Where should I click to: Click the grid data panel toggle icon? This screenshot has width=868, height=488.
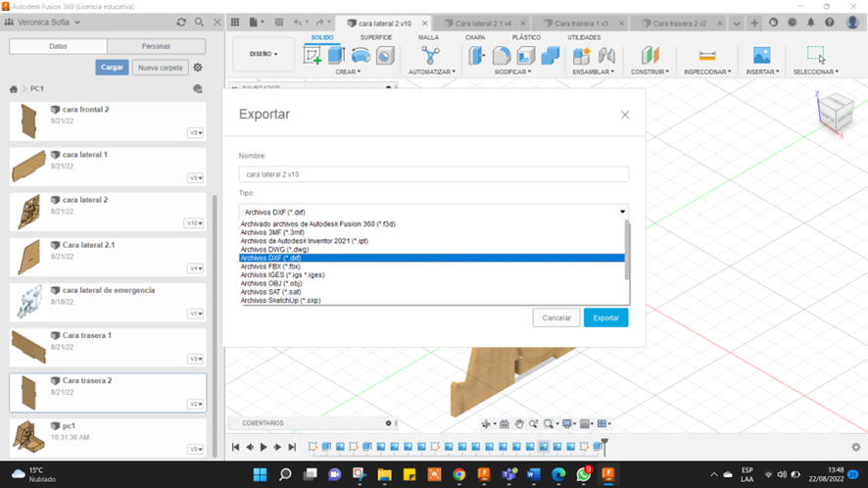pyautogui.click(x=235, y=23)
